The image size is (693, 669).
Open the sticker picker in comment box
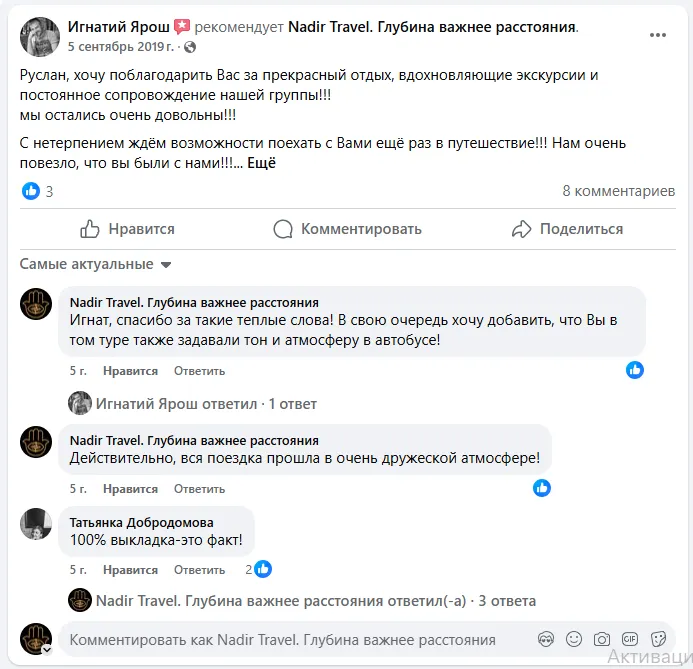658,639
